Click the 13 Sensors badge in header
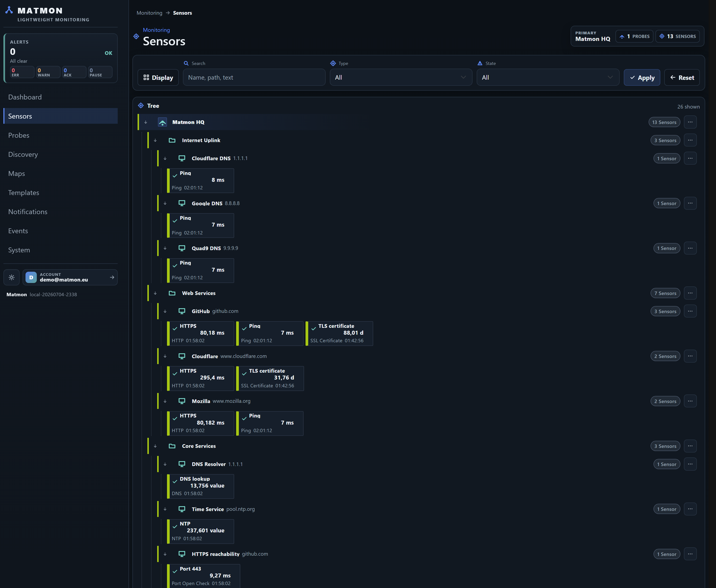This screenshot has width=716, height=588. 677,36
